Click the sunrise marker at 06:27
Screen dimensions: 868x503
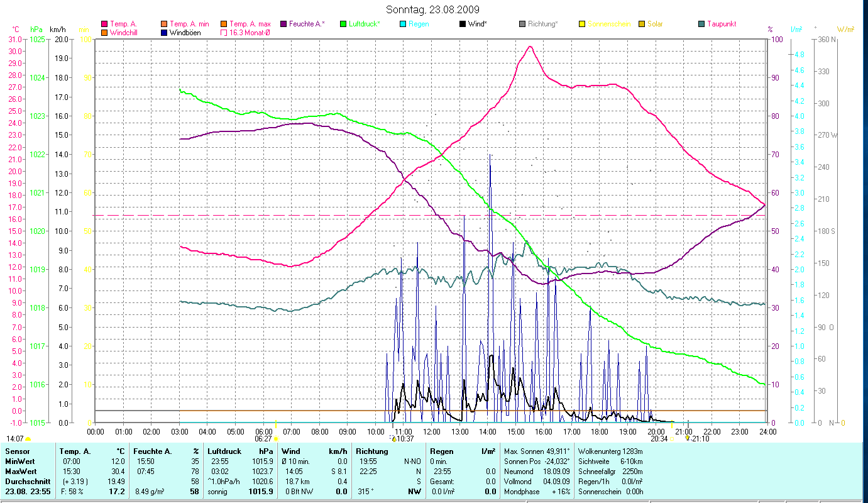click(x=275, y=438)
